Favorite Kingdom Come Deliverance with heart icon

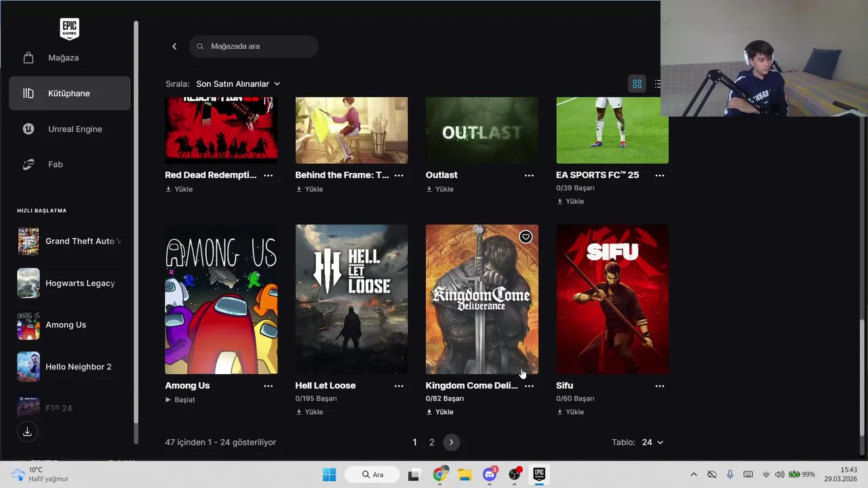tap(526, 237)
